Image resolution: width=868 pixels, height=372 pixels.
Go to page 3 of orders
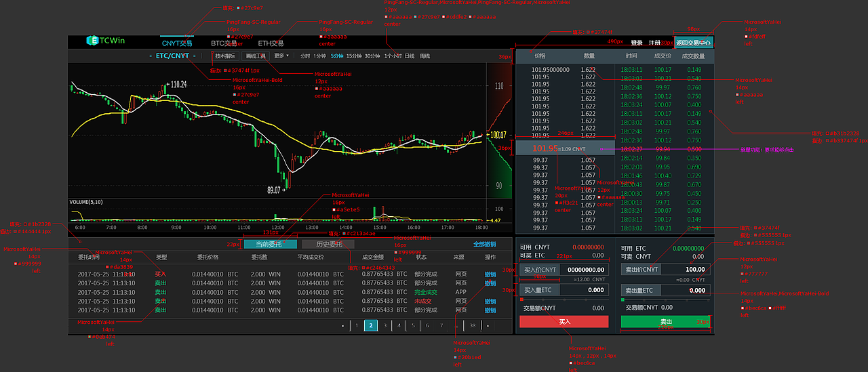[x=385, y=326]
